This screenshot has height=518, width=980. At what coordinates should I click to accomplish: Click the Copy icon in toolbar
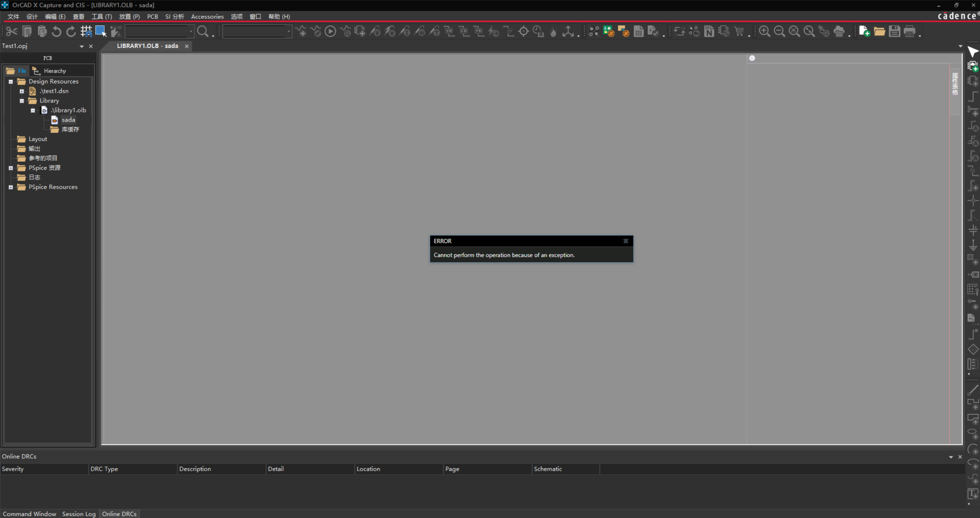(27, 31)
